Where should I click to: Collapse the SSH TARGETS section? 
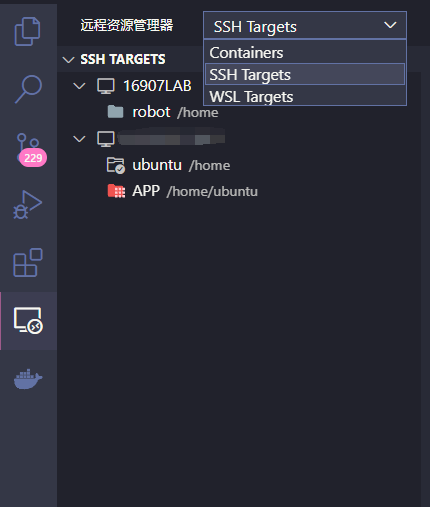(68, 60)
